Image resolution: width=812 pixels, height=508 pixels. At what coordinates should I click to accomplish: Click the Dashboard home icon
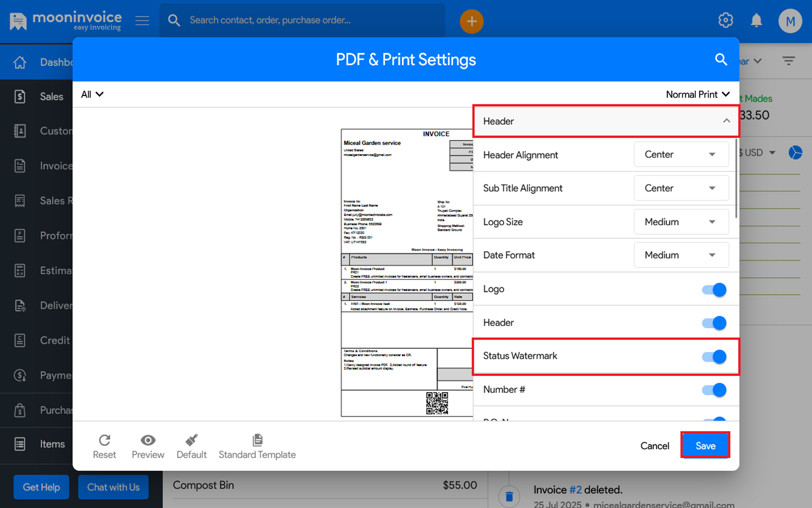[20, 62]
